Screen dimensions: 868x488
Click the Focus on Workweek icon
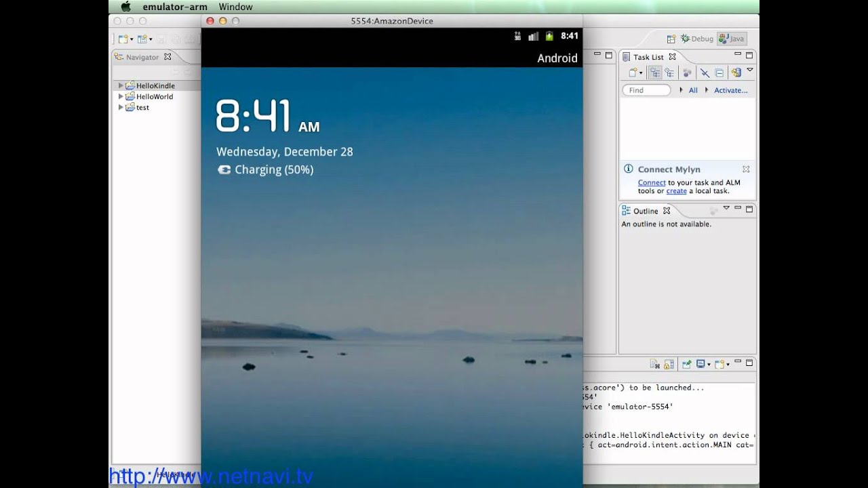pyautogui.click(x=687, y=73)
